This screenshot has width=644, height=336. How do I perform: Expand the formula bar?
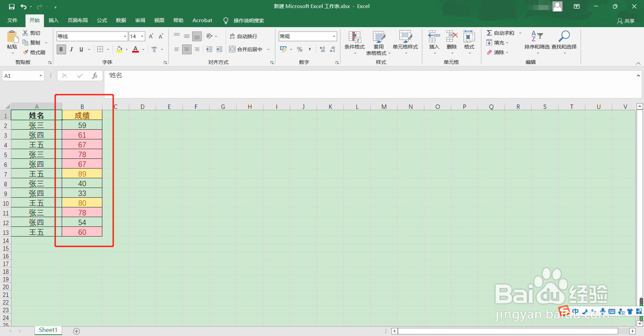point(638,76)
